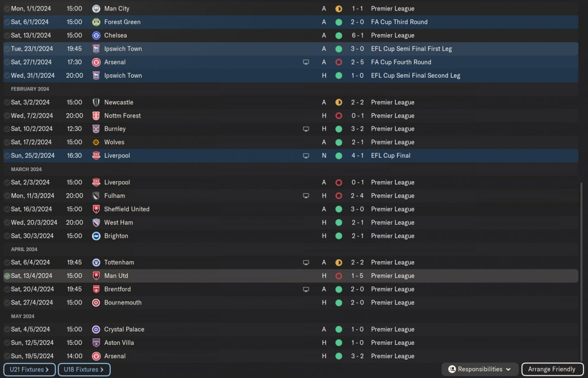
Task: Click the Crystal Palace crest icon
Action: (96, 329)
